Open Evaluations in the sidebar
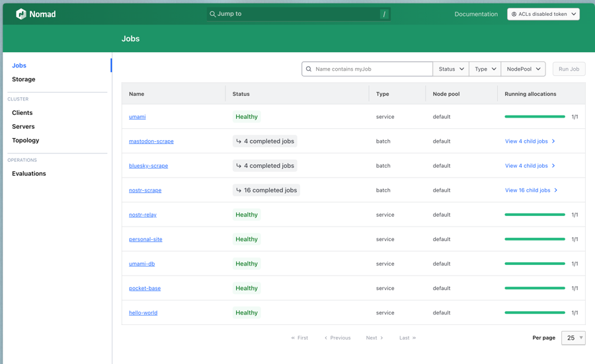 (x=29, y=174)
